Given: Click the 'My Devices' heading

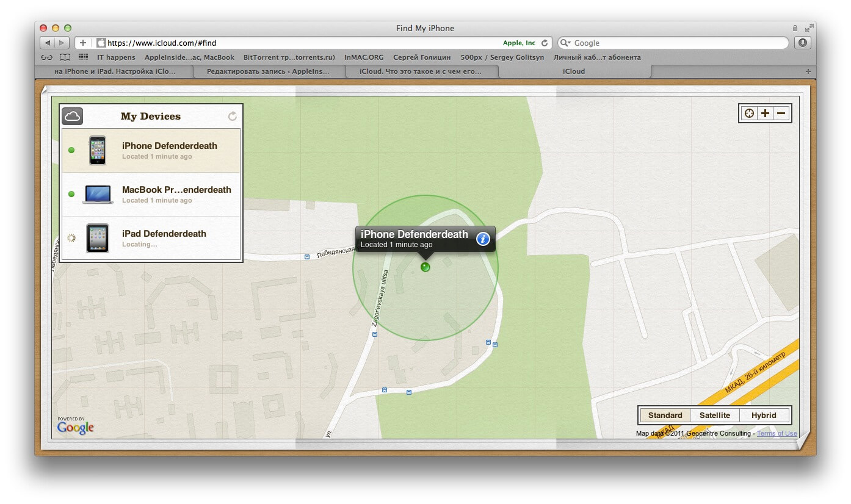Looking at the screenshot, I should point(151,116).
